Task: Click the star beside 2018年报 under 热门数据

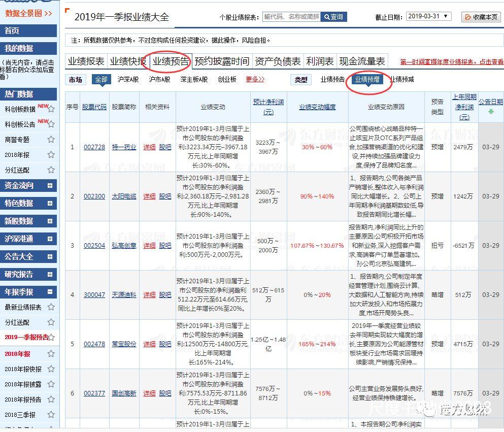Action: [x=51, y=155]
